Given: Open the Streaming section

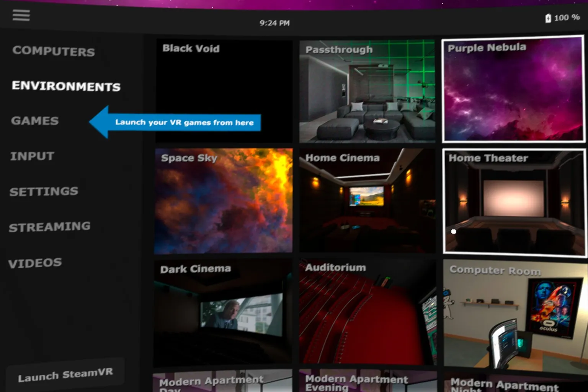Looking at the screenshot, I should pyautogui.click(x=50, y=227).
